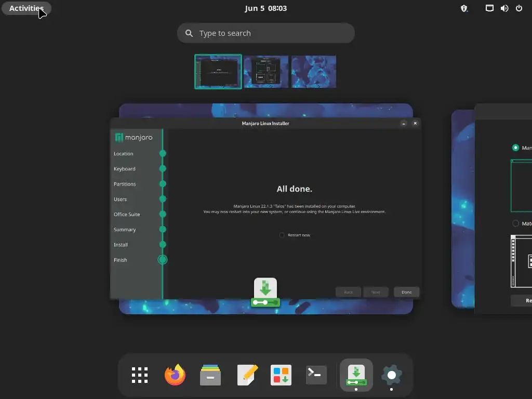Click the disabled Back button

[x=348, y=292]
